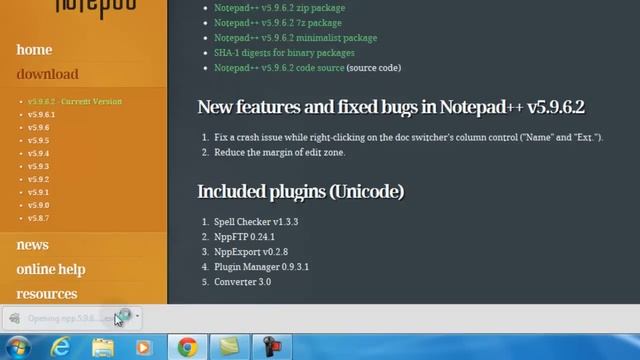Download Notepad++ v5.9.6.2 7z package

pos(278,23)
